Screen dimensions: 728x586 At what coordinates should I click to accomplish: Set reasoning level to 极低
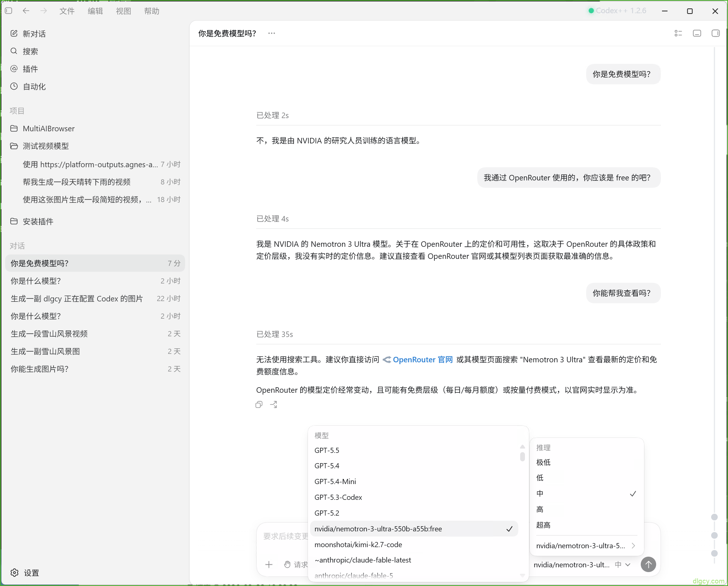[x=587, y=462]
